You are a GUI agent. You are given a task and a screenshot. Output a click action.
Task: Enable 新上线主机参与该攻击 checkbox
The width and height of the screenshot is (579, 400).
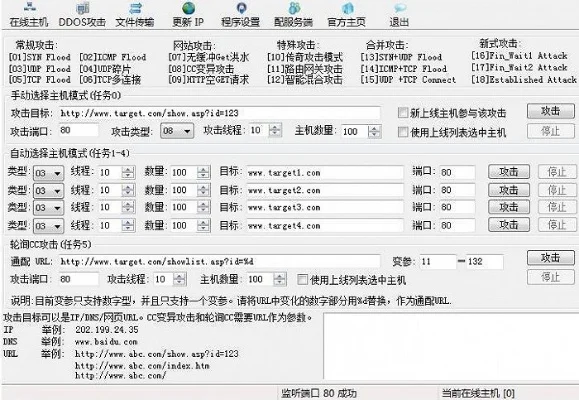(403, 113)
